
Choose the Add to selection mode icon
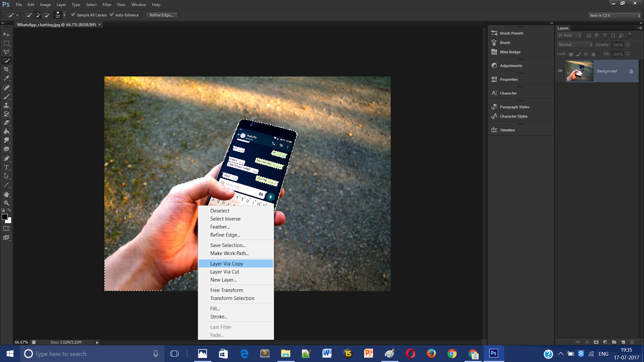point(37,15)
